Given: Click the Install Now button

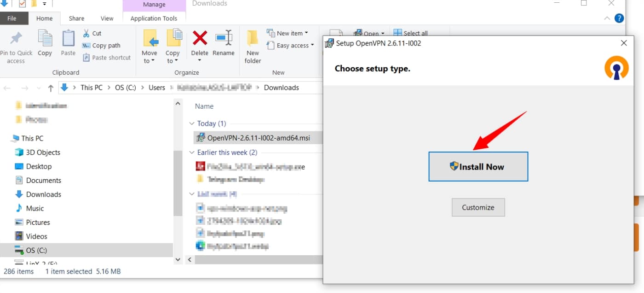Looking at the screenshot, I should (478, 167).
